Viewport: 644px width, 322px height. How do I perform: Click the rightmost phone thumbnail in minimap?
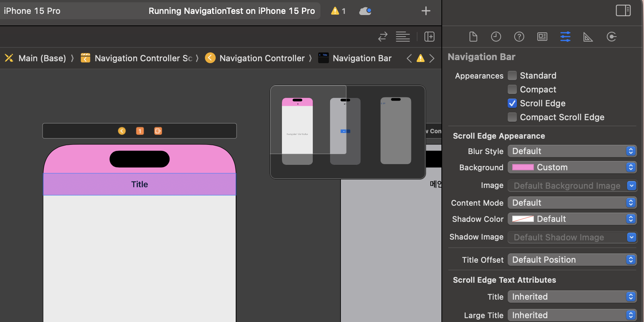[396, 131]
